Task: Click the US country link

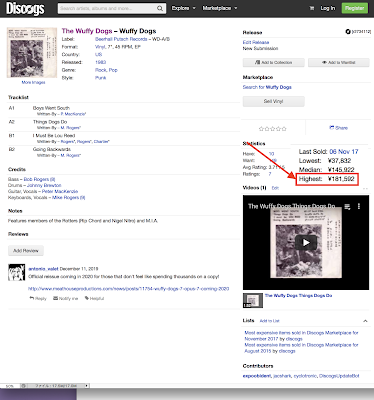Action: click(x=98, y=55)
